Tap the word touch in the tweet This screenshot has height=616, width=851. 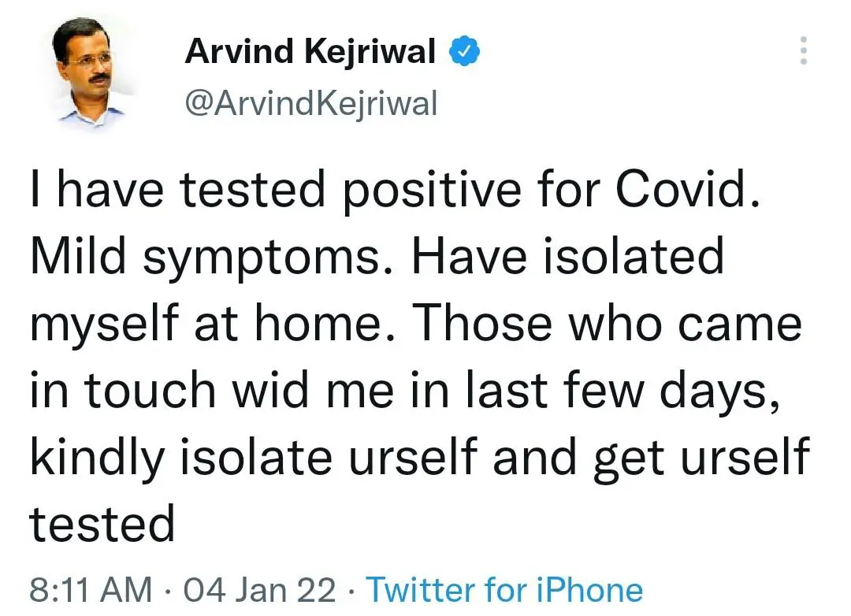point(147,388)
